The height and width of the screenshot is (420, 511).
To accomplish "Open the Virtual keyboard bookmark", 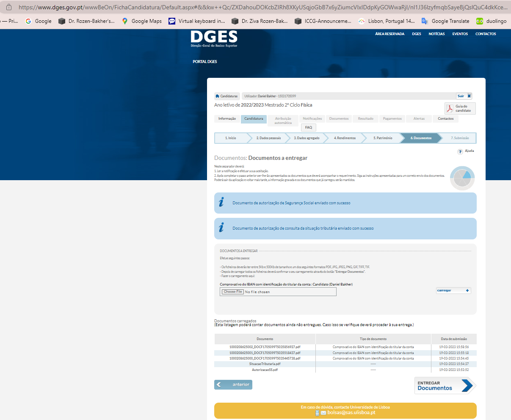I will pyautogui.click(x=197, y=21).
